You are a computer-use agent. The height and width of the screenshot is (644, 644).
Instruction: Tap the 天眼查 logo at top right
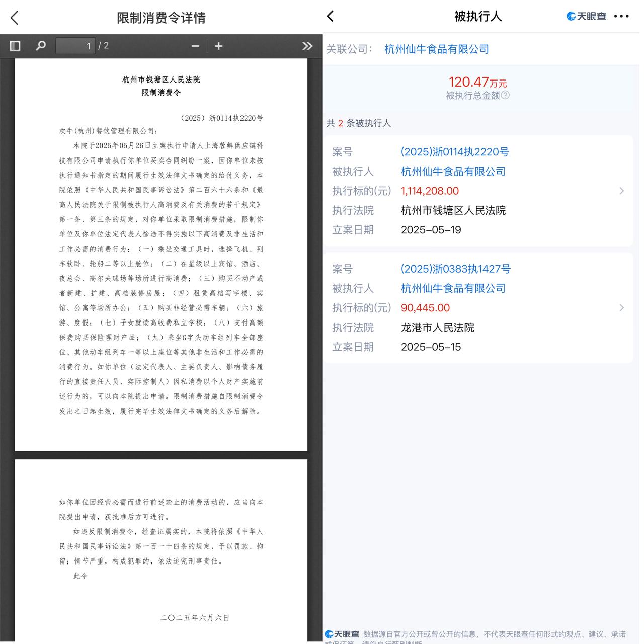[586, 16]
